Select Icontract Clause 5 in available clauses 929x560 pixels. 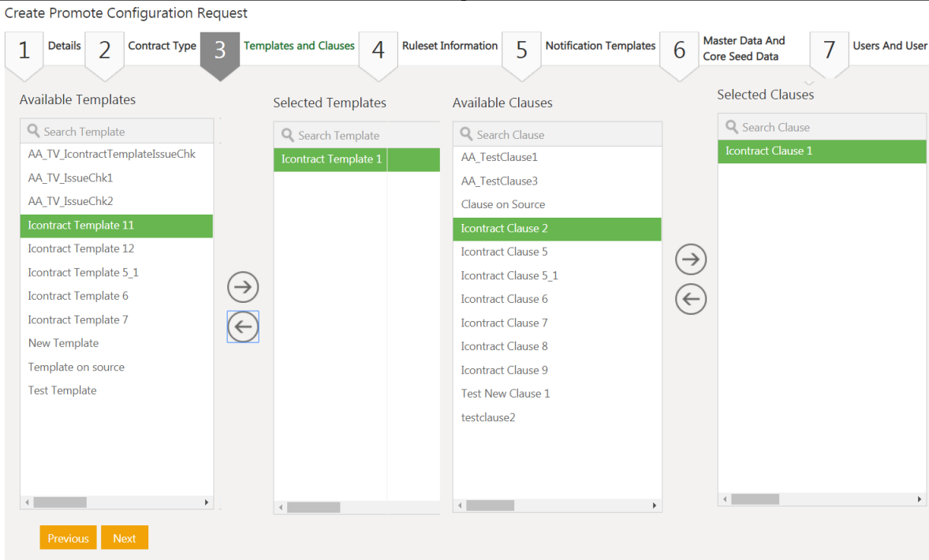point(504,252)
